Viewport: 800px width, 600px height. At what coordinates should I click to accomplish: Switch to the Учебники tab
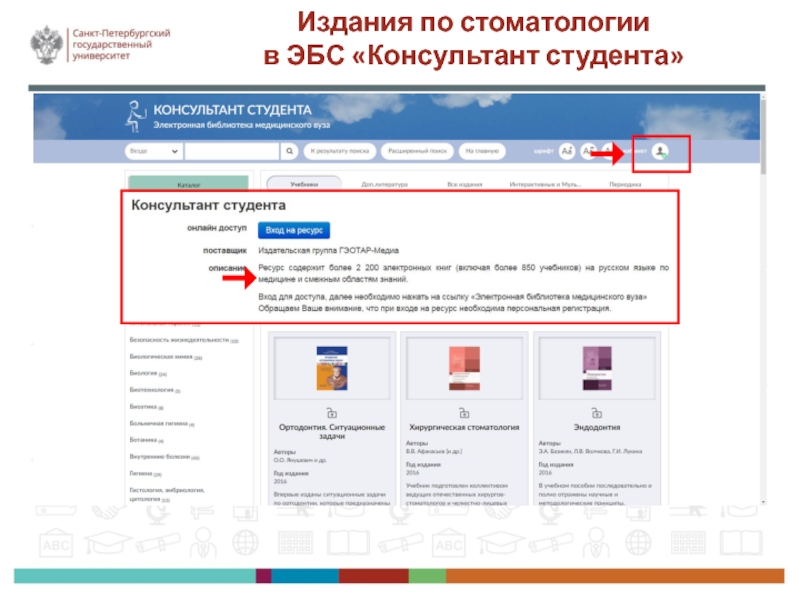[x=304, y=184]
